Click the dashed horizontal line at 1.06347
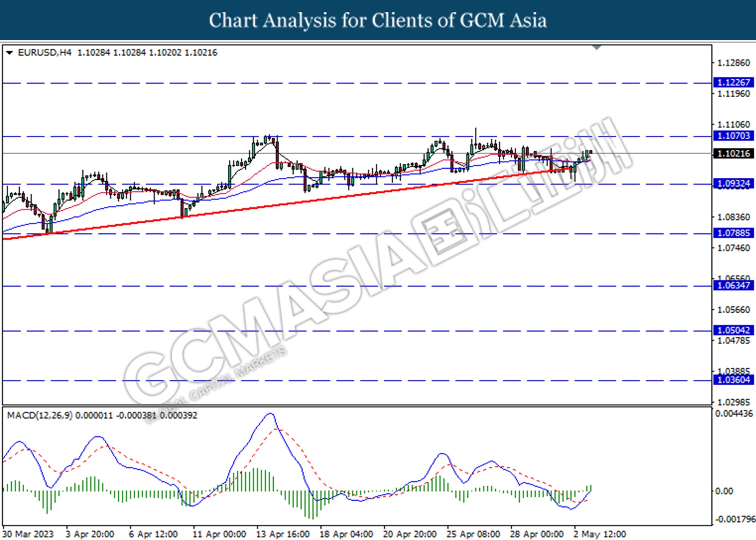 pos(357,286)
